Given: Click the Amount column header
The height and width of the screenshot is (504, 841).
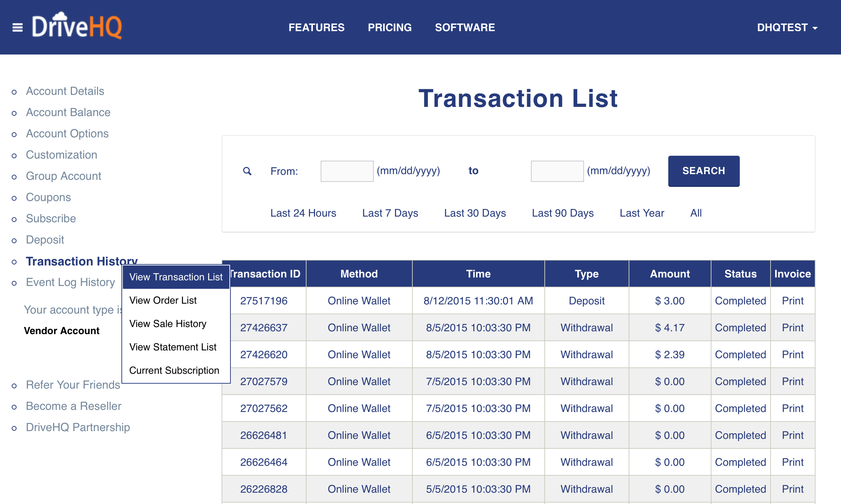Looking at the screenshot, I should tap(669, 274).
